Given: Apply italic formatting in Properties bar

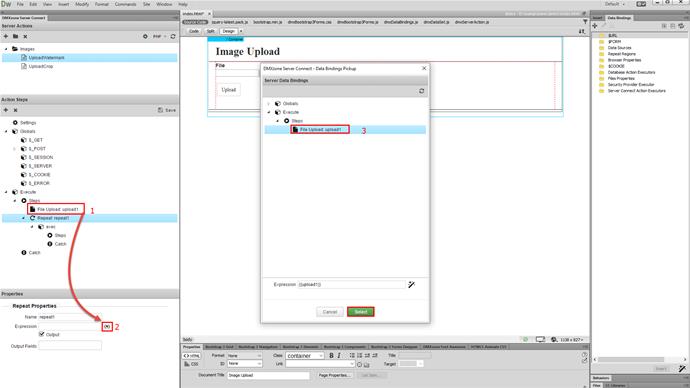Looking at the screenshot, I should coord(339,355).
